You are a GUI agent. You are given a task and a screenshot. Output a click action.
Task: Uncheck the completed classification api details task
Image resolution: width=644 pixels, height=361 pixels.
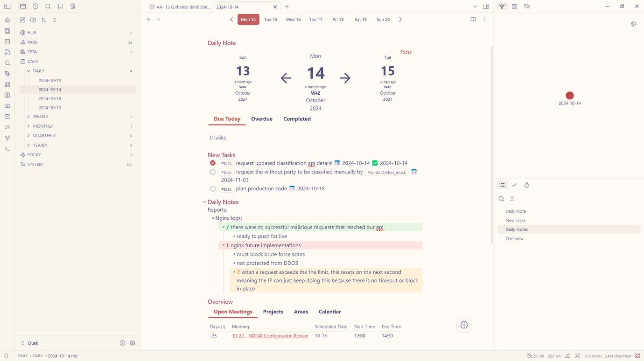(212, 163)
